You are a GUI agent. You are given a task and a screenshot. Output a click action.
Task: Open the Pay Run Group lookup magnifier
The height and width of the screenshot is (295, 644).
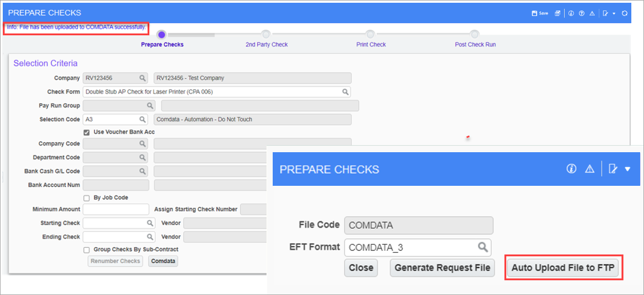click(150, 105)
